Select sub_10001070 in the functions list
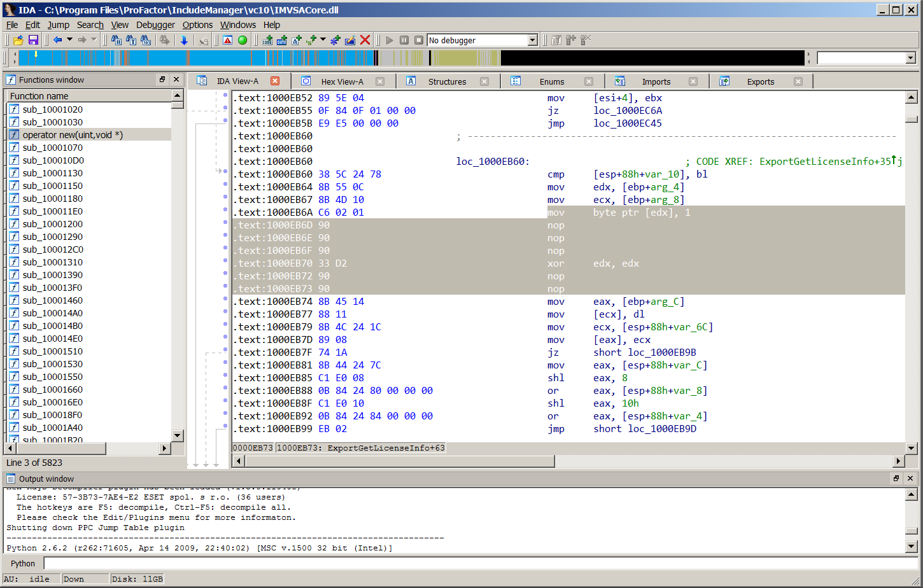The width and height of the screenshot is (923, 588). [x=52, y=148]
